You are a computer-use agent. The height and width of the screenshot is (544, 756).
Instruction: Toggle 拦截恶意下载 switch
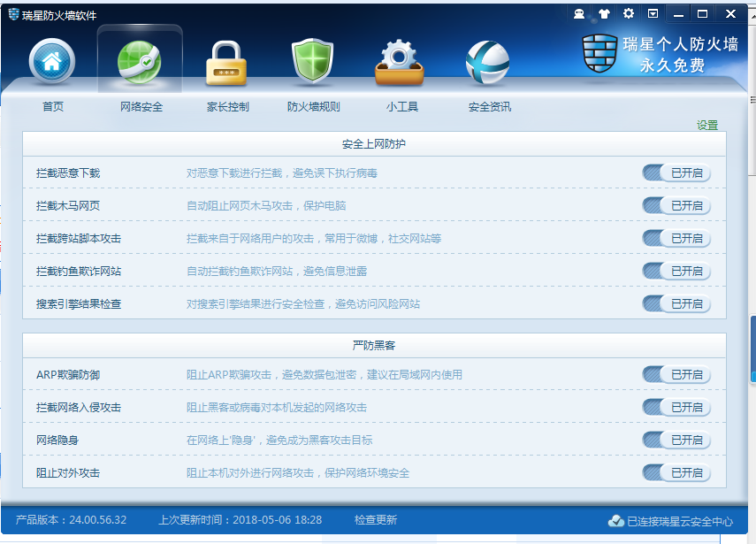[x=676, y=173]
